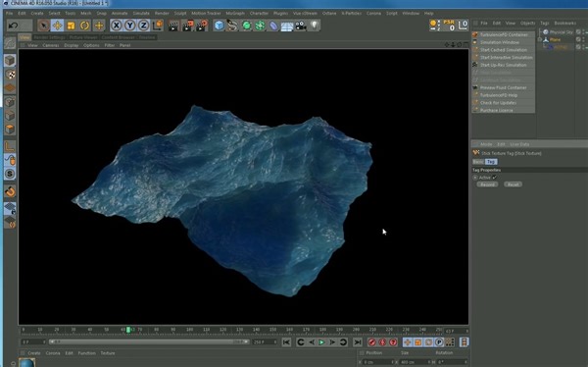
Task: Click the Reset button
Action: 513,184
